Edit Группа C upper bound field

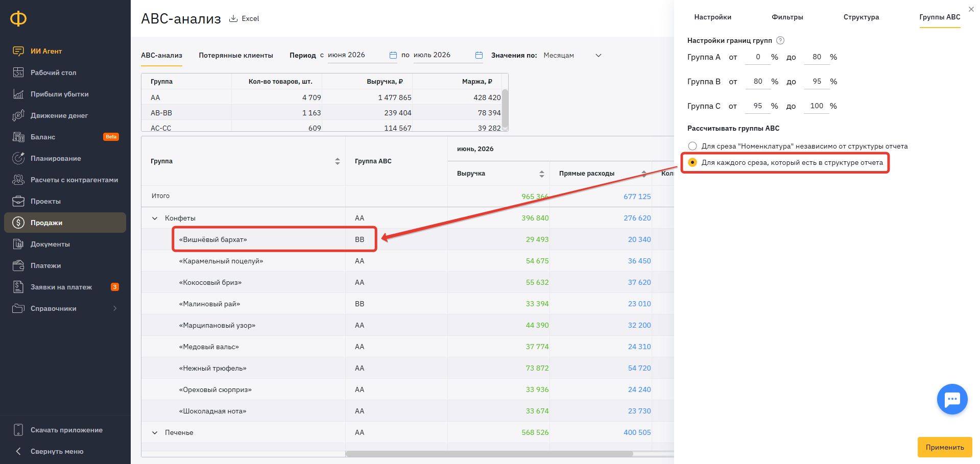pyautogui.click(x=817, y=106)
